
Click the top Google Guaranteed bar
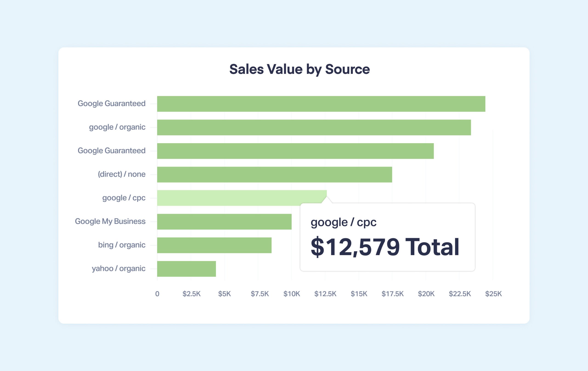pos(321,104)
